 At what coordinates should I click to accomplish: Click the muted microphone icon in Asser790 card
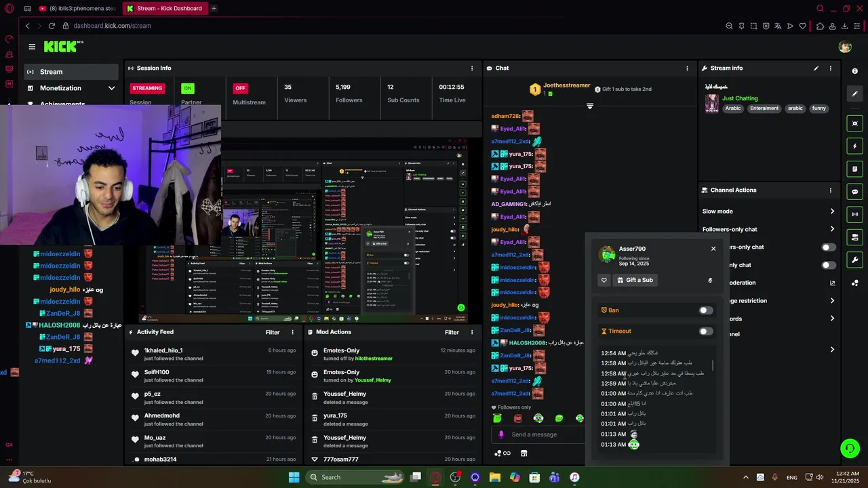710,280
